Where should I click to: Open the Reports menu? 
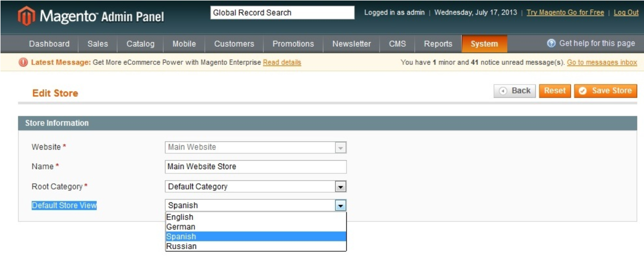pyautogui.click(x=438, y=44)
